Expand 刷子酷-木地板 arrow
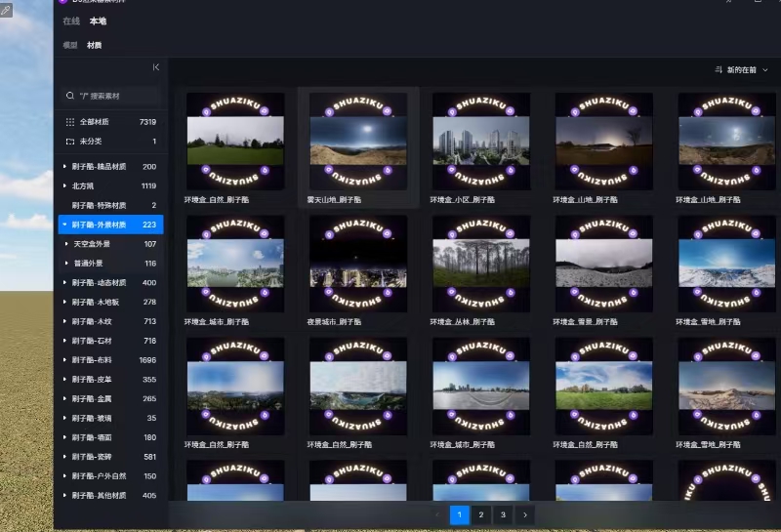This screenshot has height=532, width=781. click(64, 302)
